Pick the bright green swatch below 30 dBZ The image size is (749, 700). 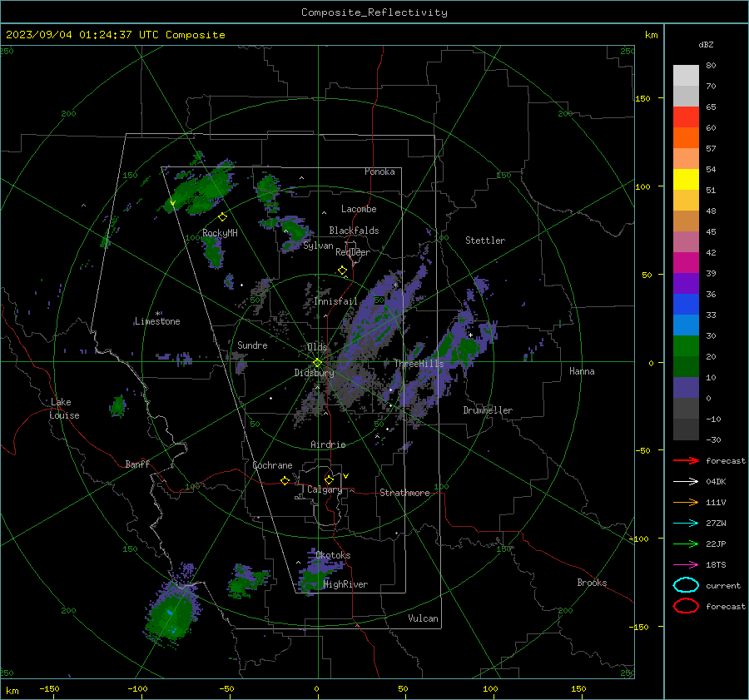(x=686, y=346)
